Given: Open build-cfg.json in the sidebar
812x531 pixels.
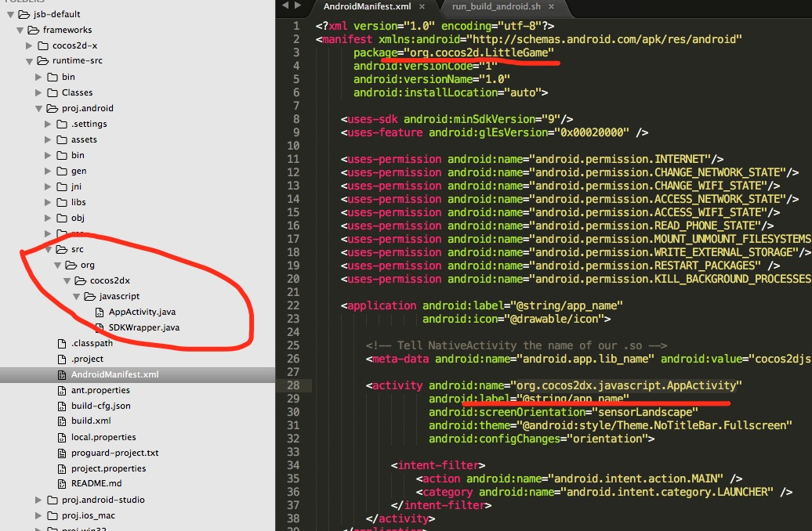Looking at the screenshot, I should (101, 406).
